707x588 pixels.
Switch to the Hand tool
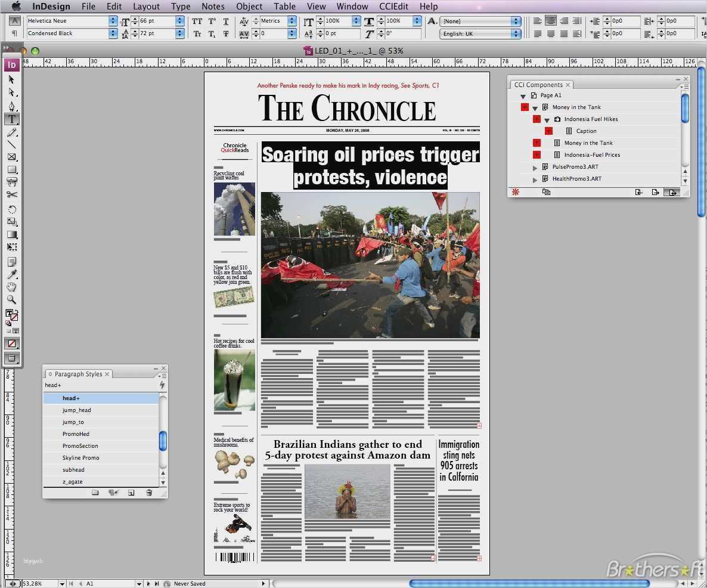(x=11, y=287)
